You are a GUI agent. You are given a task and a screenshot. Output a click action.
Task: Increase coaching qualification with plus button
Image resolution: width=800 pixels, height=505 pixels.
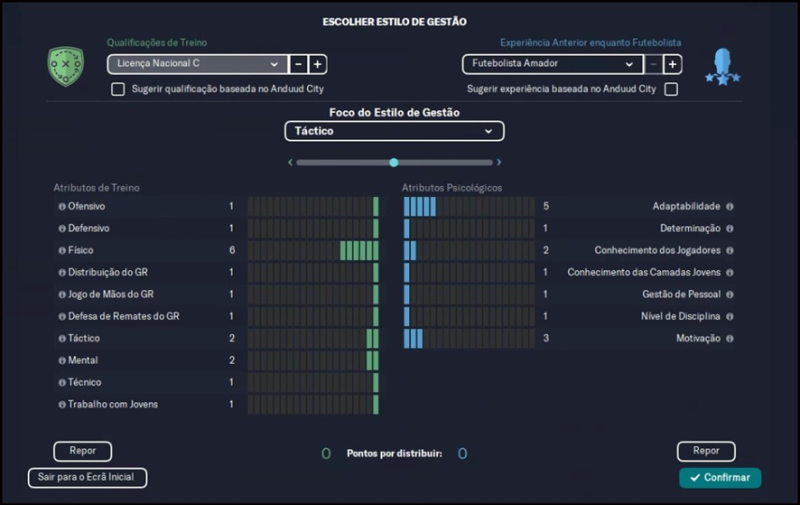coord(317,64)
